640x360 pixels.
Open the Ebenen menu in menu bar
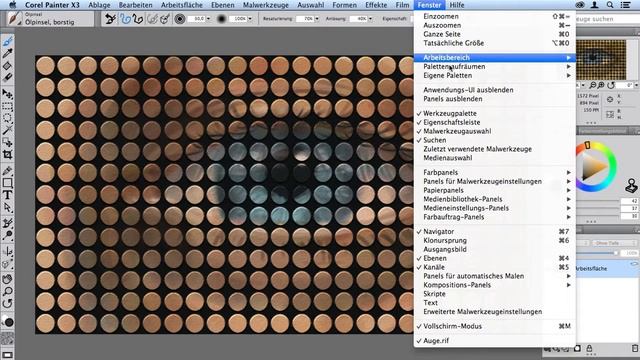tap(223, 5)
